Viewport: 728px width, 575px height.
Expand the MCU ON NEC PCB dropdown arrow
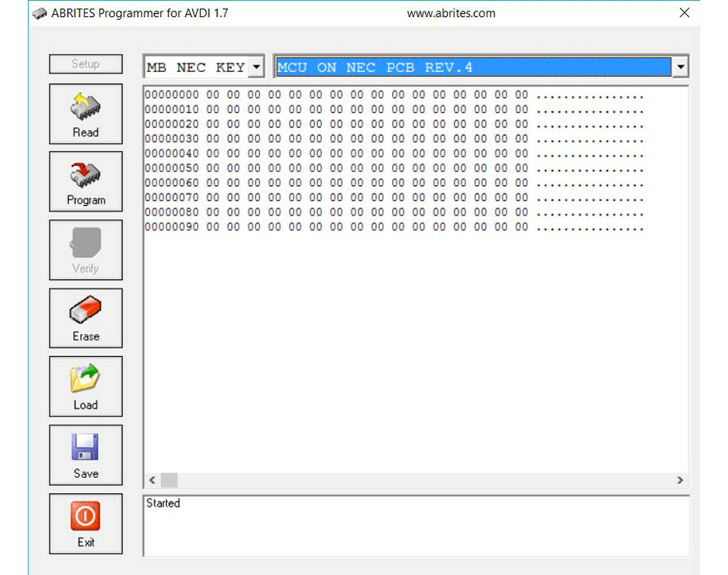point(680,67)
